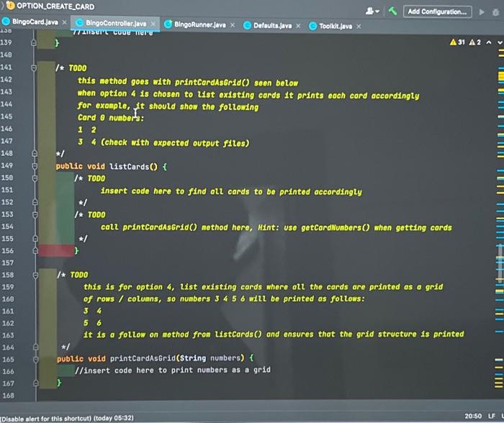Click fold end marker at line 139
Viewport: 504px width, 423px height.
coord(33,42)
